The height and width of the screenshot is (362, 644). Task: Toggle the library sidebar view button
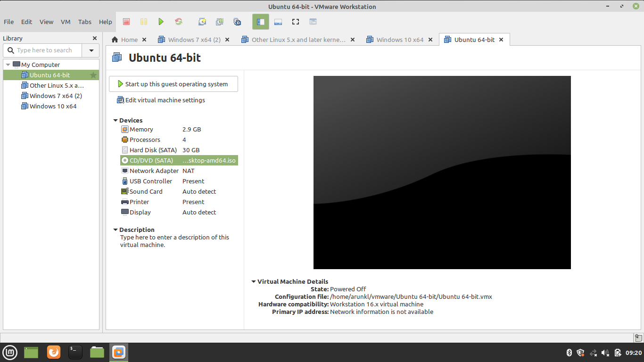pos(261,22)
